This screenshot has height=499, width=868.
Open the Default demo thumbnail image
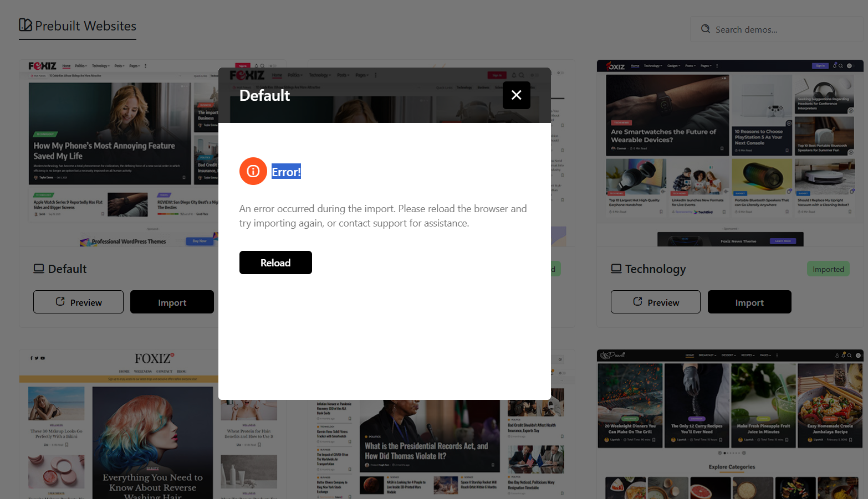[119, 153]
